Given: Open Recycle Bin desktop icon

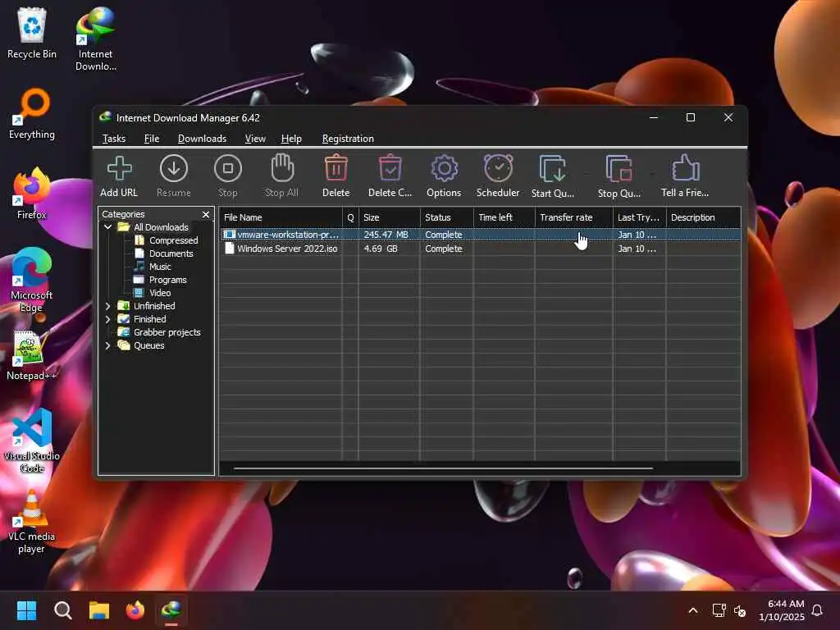Looking at the screenshot, I should coord(32,33).
